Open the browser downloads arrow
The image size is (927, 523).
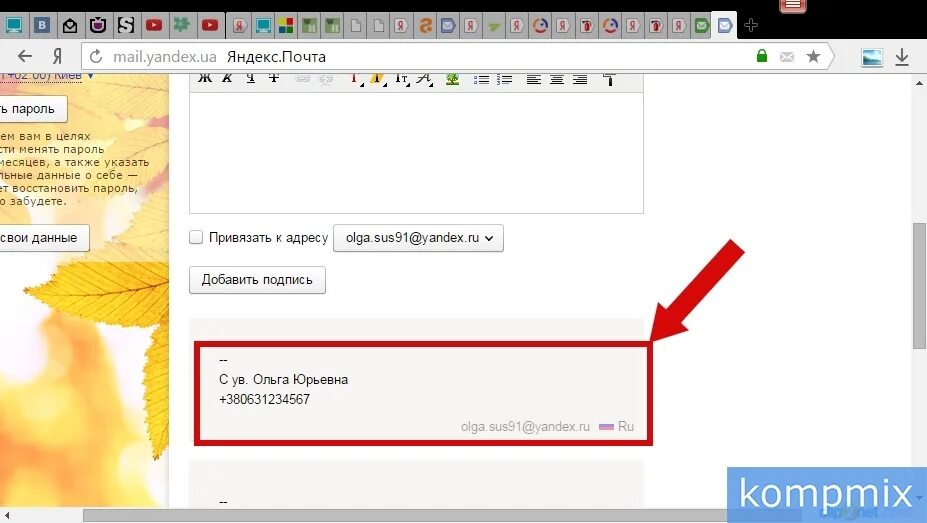tap(902, 57)
